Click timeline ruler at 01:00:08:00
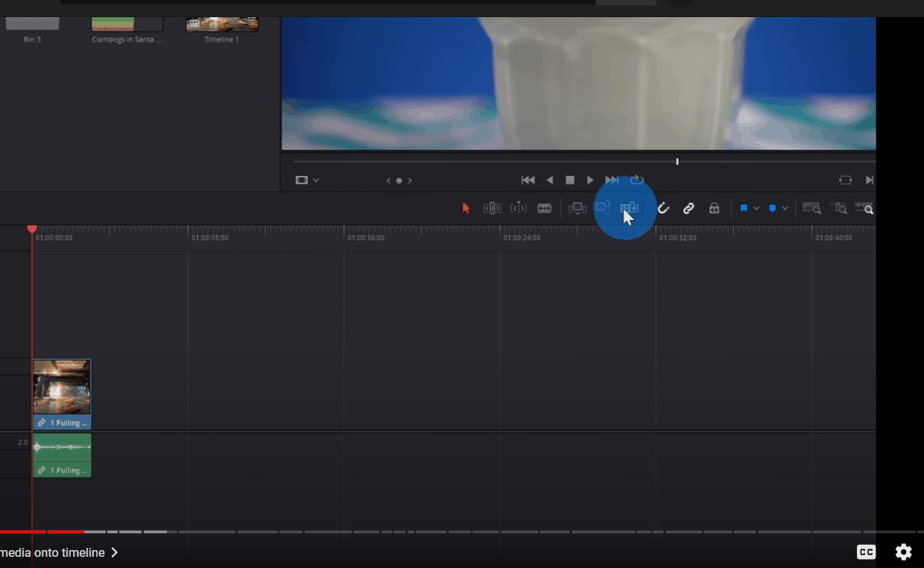 (x=210, y=239)
